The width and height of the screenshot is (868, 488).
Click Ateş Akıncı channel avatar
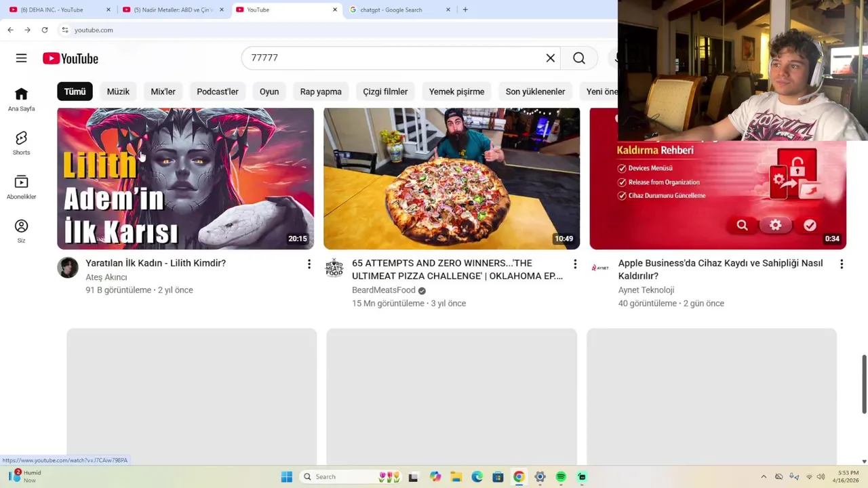pos(68,268)
